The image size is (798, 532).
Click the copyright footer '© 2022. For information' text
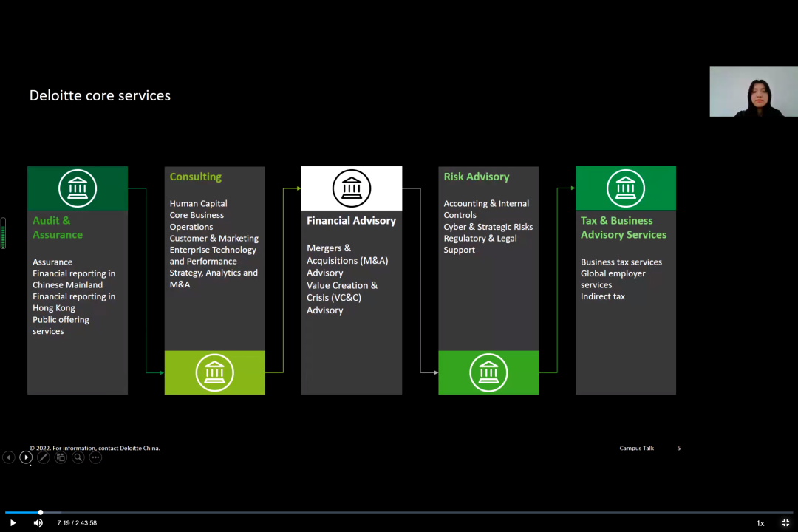coord(95,448)
